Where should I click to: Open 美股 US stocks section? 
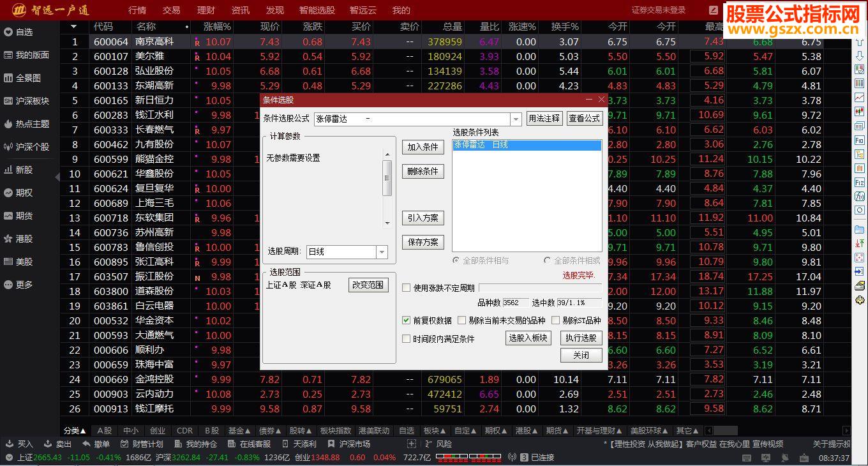19,262
